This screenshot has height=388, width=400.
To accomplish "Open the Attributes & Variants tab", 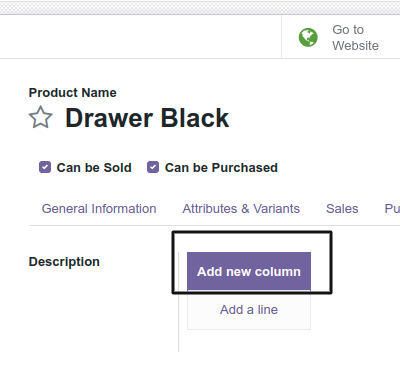I will click(241, 209).
